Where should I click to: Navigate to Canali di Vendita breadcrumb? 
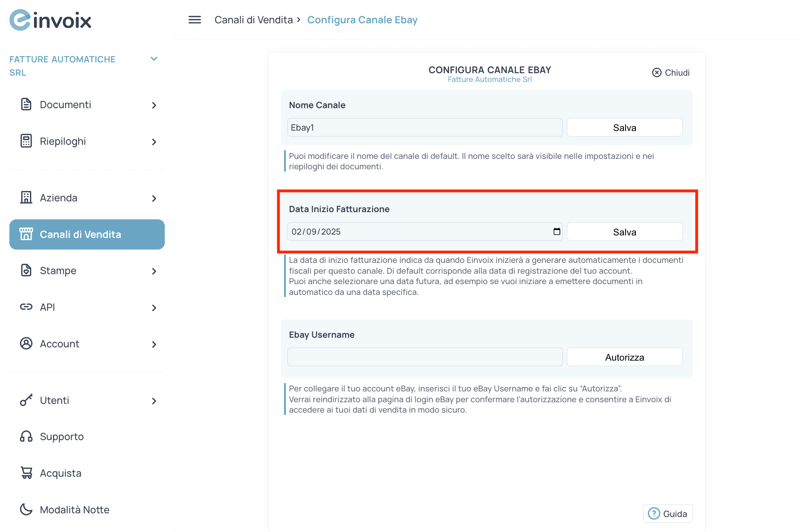pos(253,20)
